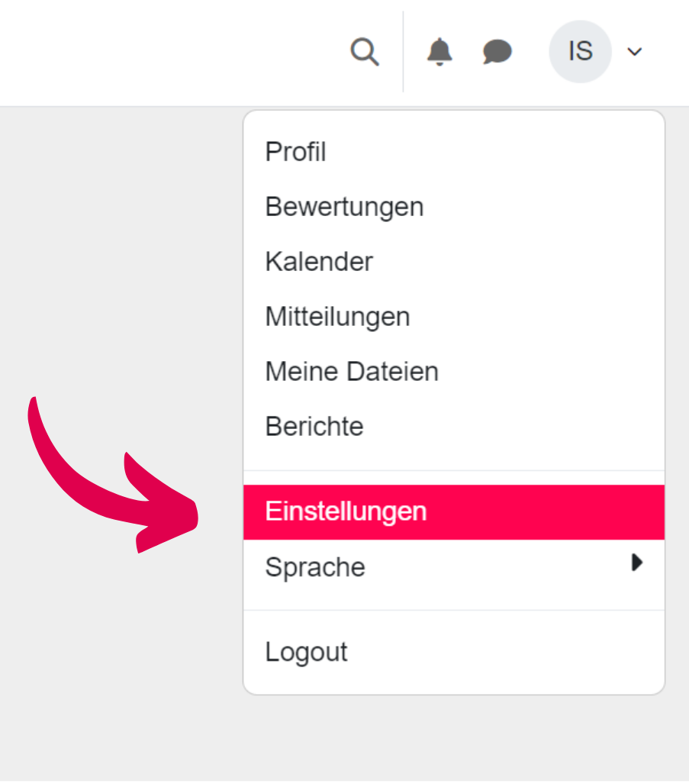Click the Einstellungen highlighted pink bar
The height and width of the screenshot is (784, 689).
point(453,511)
